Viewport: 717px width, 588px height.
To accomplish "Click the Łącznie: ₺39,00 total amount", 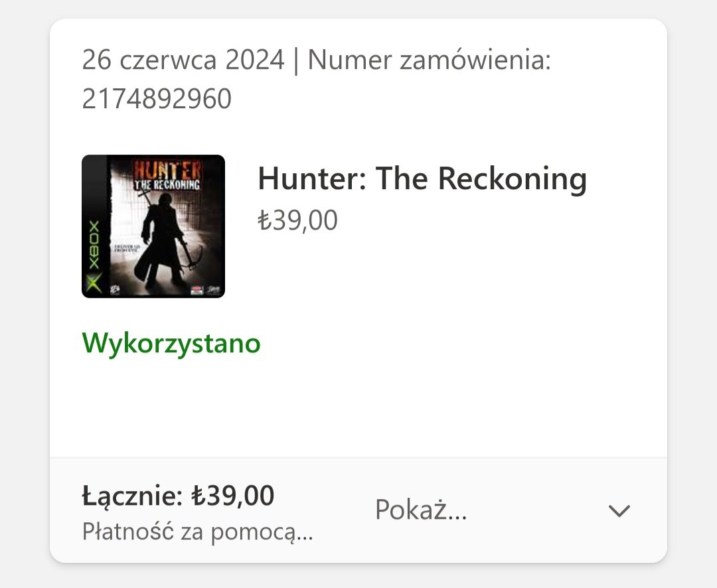I will [179, 495].
